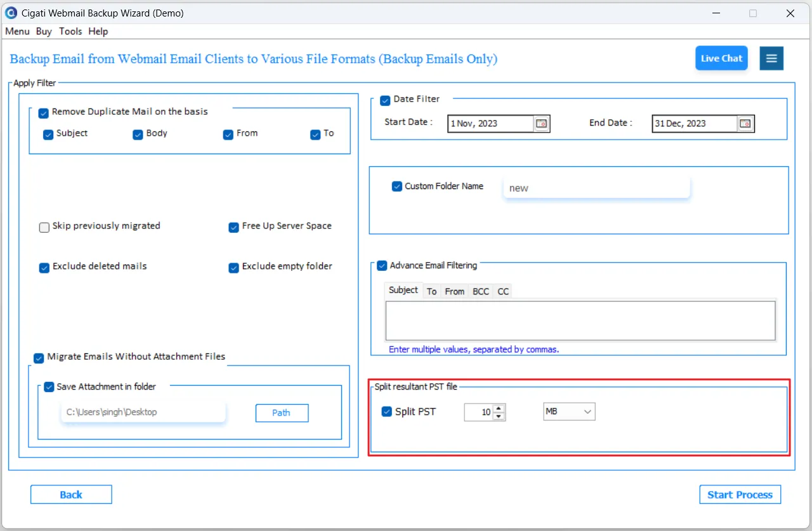Image resolution: width=812 pixels, height=531 pixels.
Task: Click the Start Process button
Action: click(740, 495)
